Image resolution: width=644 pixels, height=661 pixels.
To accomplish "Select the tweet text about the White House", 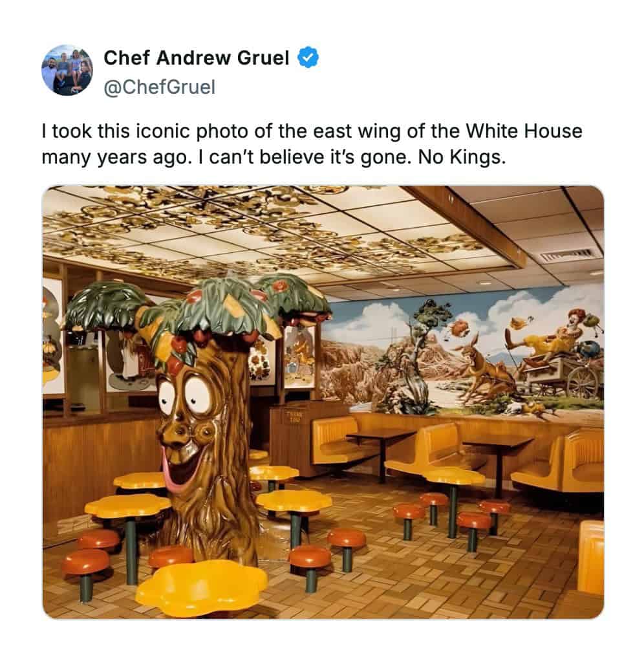I will pyautogui.click(x=312, y=144).
